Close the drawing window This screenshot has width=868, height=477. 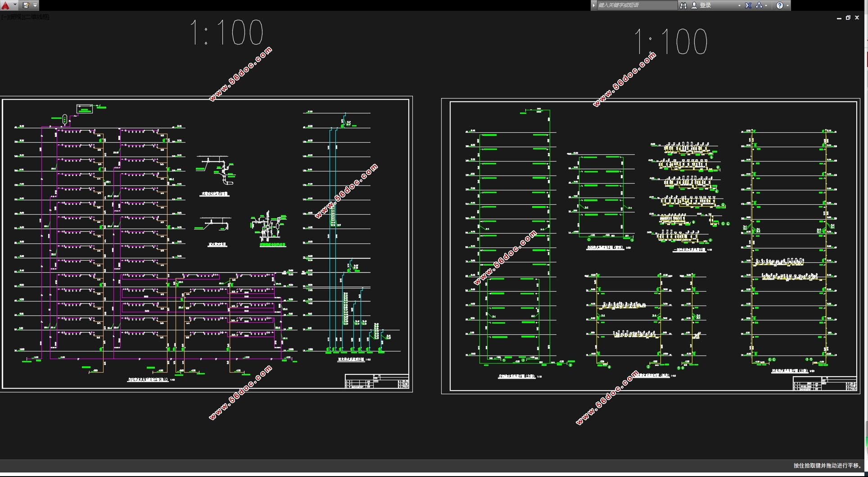click(857, 18)
